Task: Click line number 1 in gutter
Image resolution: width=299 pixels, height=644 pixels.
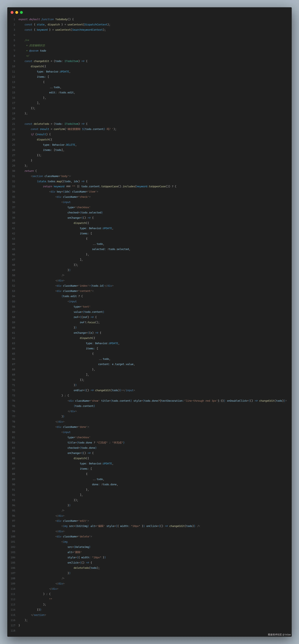Action: click(x=14, y=19)
